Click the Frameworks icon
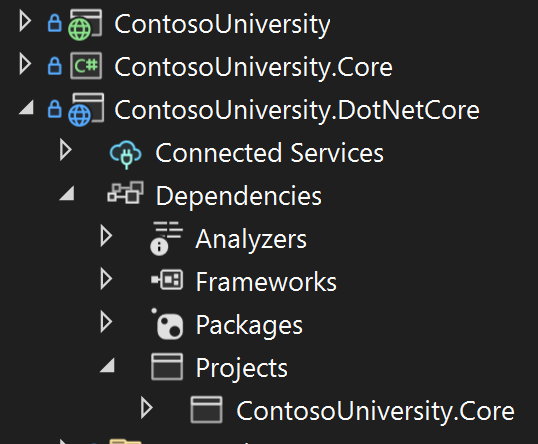The height and width of the screenshot is (444, 538). [x=167, y=280]
